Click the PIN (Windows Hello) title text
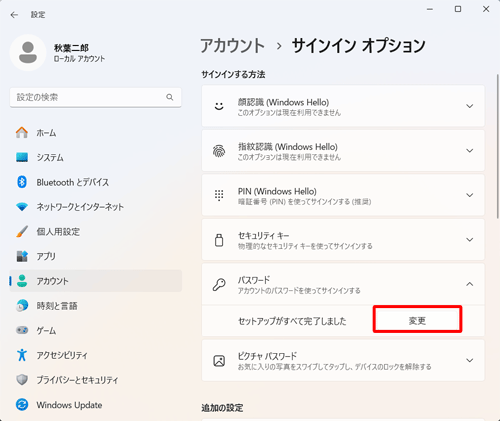Viewport: 500px width, 421px height. [277, 191]
